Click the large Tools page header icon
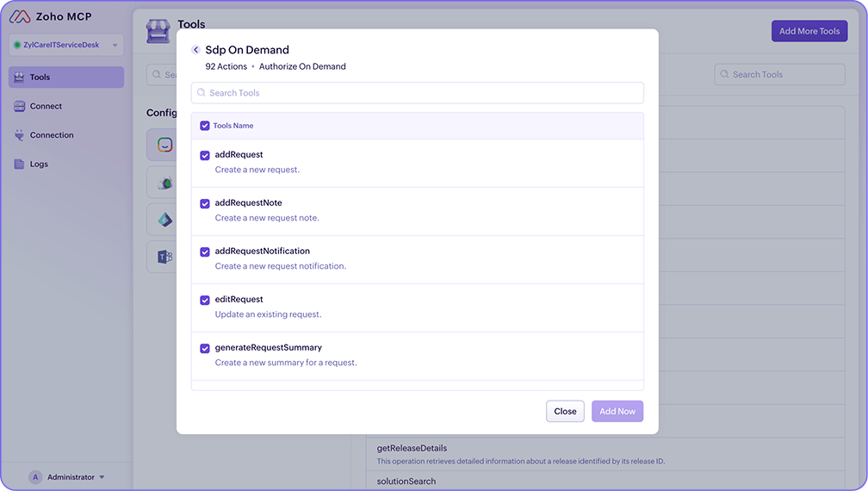This screenshot has width=868, height=491. tap(158, 31)
